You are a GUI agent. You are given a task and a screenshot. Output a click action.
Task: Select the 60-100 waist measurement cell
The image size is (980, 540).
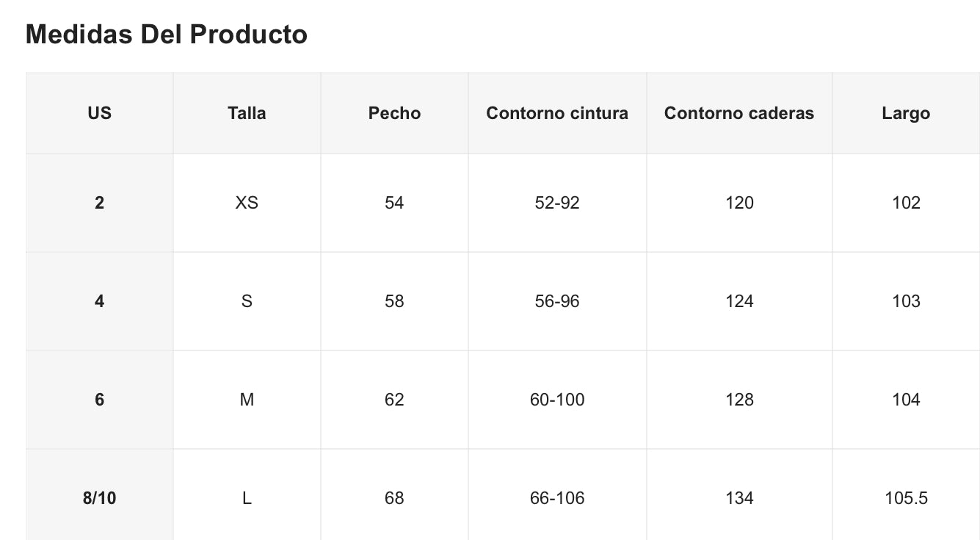pos(557,400)
